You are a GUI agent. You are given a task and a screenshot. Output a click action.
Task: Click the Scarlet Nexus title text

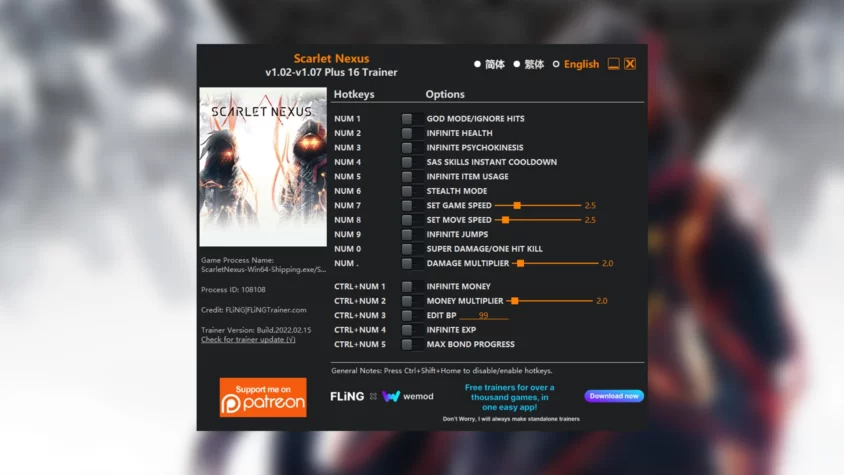click(x=331, y=58)
